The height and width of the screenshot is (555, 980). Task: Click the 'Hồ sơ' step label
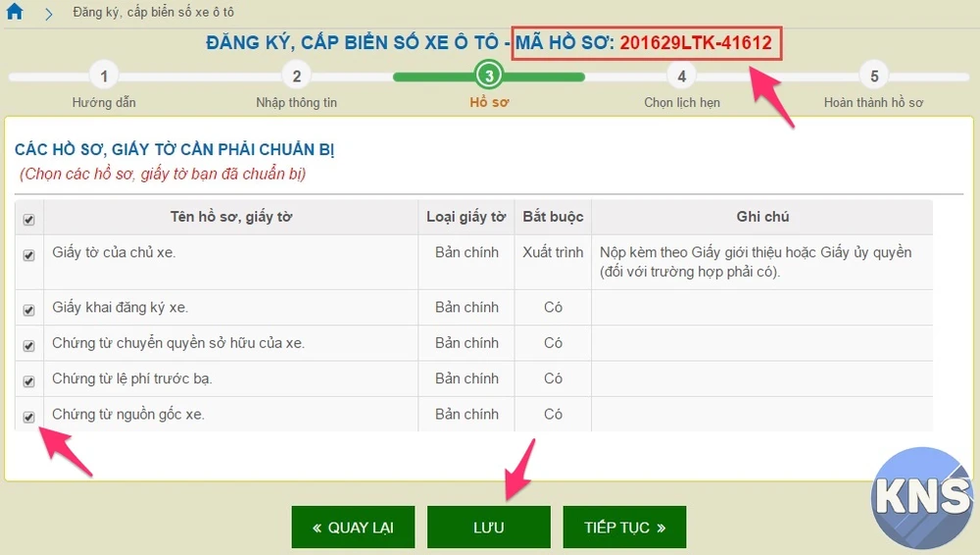[489, 103]
